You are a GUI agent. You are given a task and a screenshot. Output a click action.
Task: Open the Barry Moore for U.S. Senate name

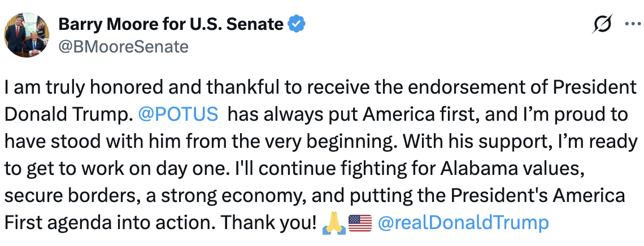point(171,24)
